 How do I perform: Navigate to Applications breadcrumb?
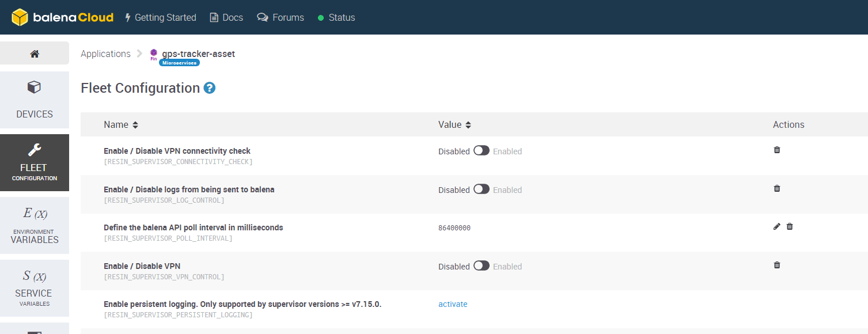tap(105, 54)
